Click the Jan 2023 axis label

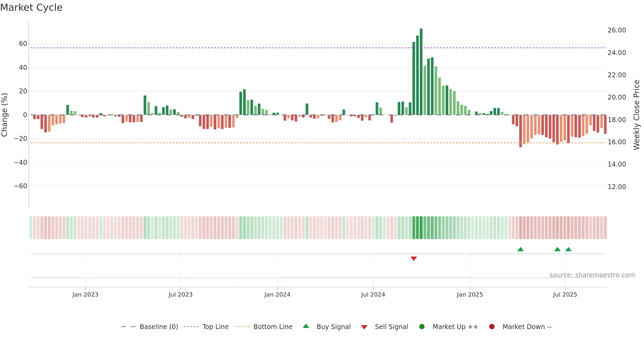85,295
